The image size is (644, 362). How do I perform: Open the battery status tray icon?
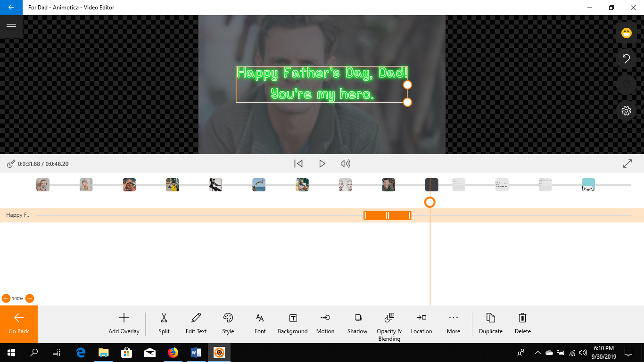point(561,353)
